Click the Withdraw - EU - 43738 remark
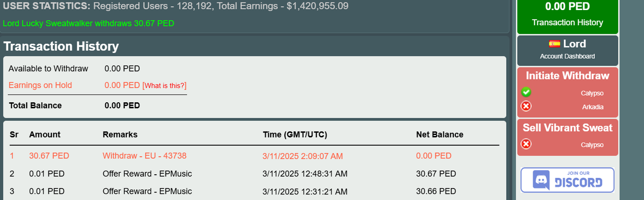This screenshot has height=200, width=644. (144, 156)
